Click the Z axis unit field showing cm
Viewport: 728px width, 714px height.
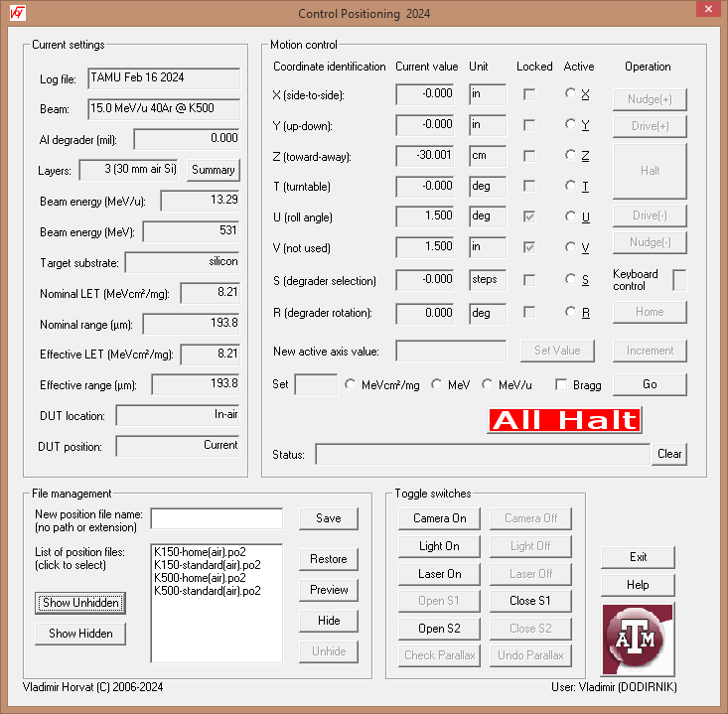[488, 156]
